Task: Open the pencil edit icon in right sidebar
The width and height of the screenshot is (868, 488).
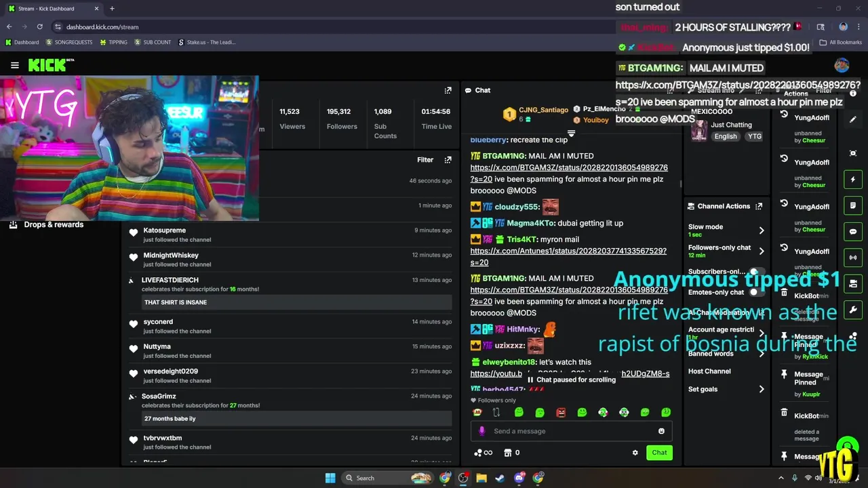Action: click(853, 119)
